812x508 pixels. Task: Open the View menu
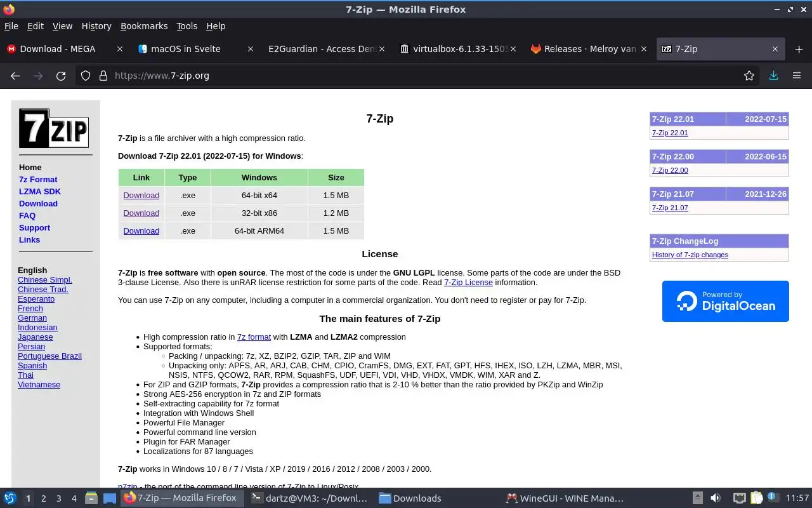[x=62, y=26]
